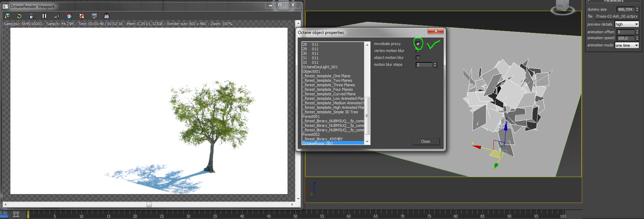
Task: Minimize the OctaneRender Viewport window
Action: click(271, 5)
